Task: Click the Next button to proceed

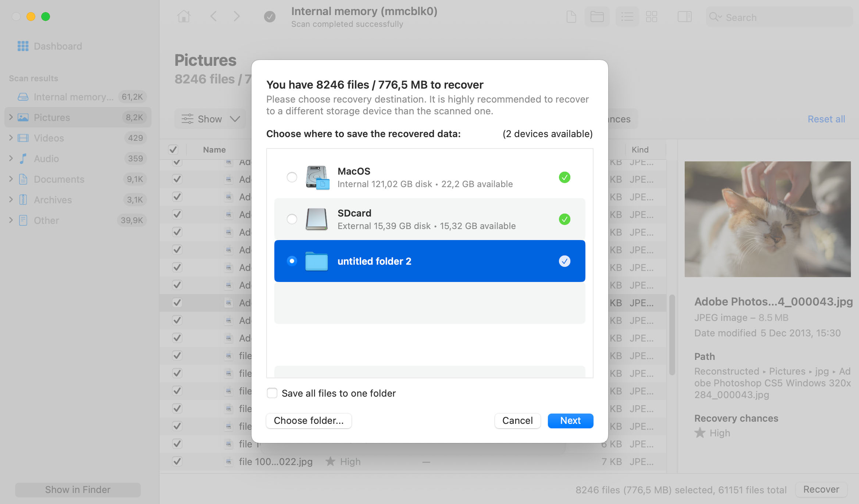Action: [x=570, y=421]
